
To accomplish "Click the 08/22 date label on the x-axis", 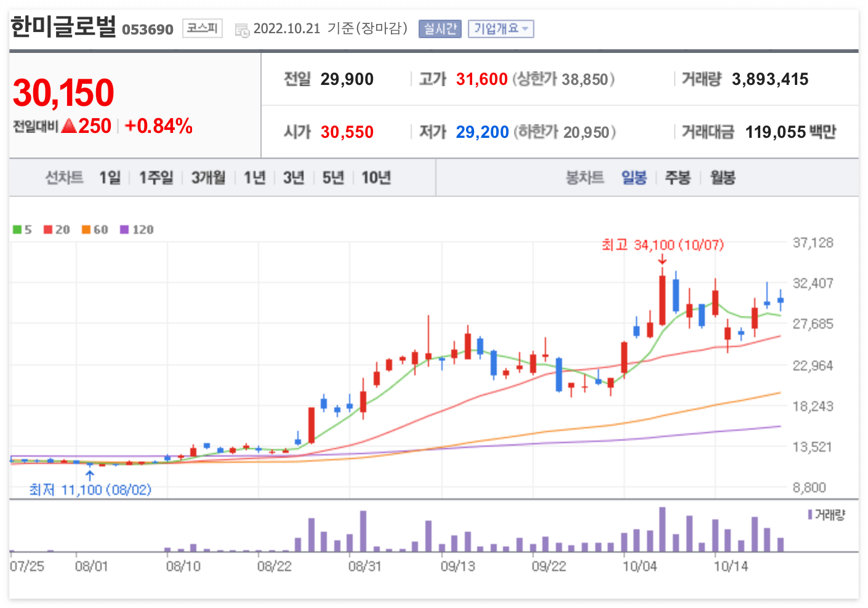I will tap(275, 566).
